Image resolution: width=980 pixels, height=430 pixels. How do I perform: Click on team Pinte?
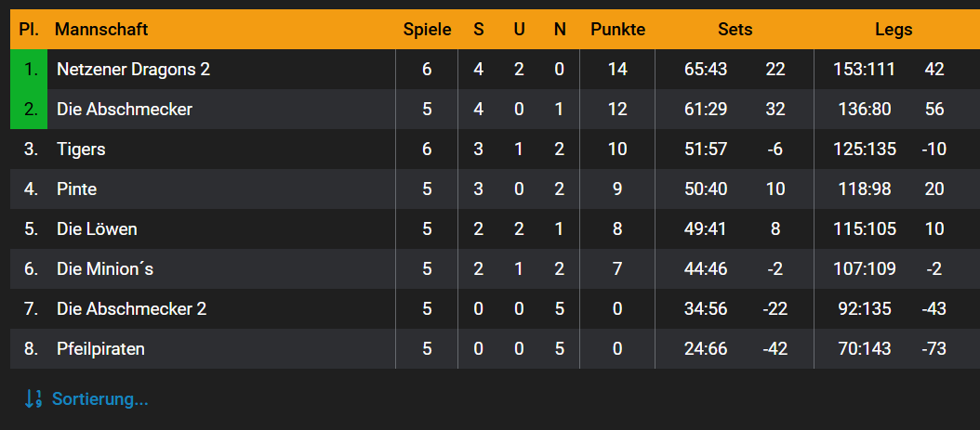pyautogui.click(x=76, y=189)
